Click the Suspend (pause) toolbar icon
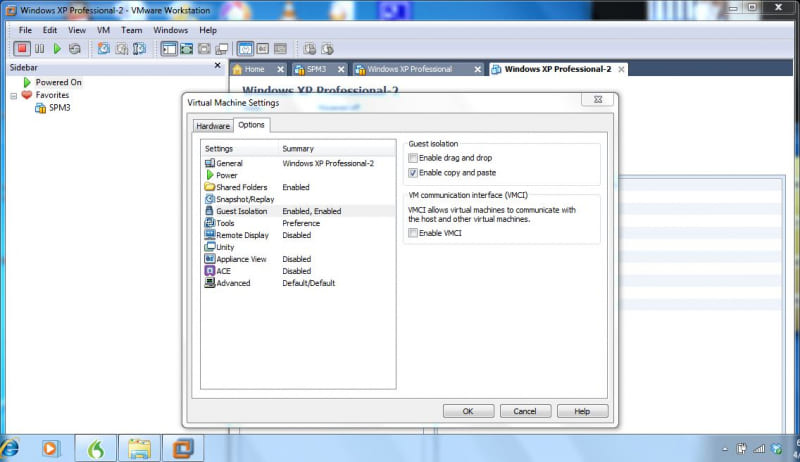Image resolution: width=800 pixels, height=462 pixels. pyautogui.click(x=39, y=49)
